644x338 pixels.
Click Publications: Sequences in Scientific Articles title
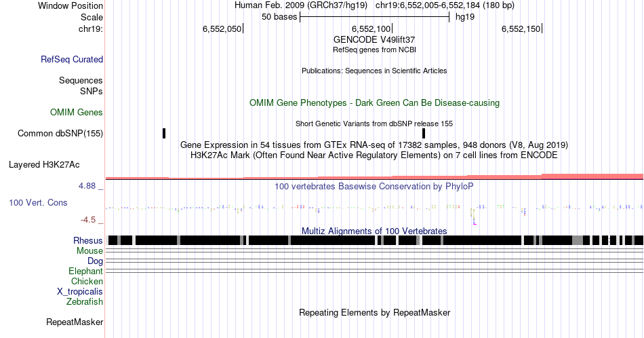pos(374,71)
